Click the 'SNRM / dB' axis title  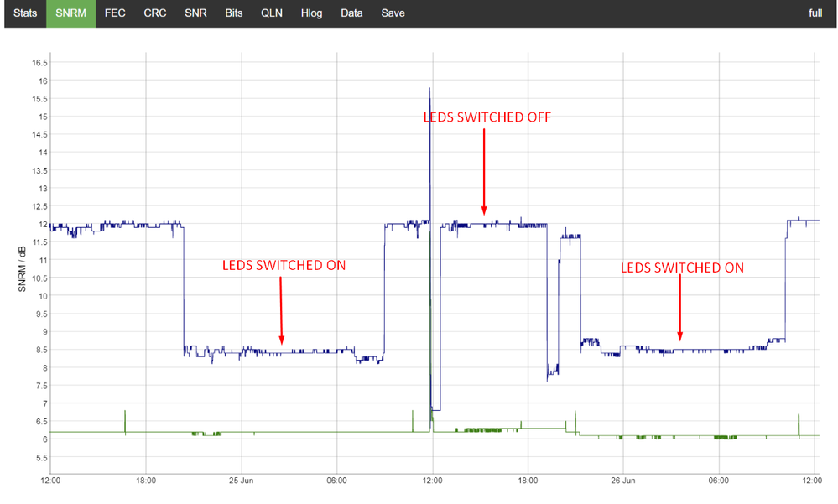pyautogui.click(x=23, y=268)
